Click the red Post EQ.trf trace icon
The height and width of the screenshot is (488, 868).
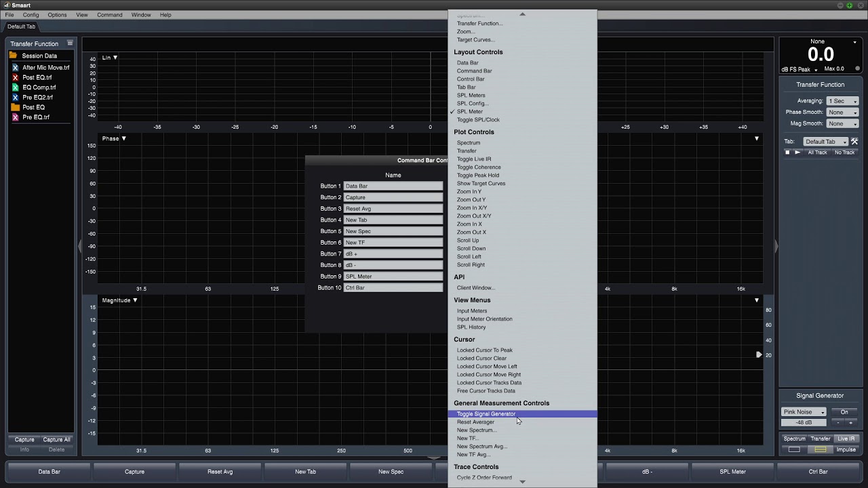[15, 77]
